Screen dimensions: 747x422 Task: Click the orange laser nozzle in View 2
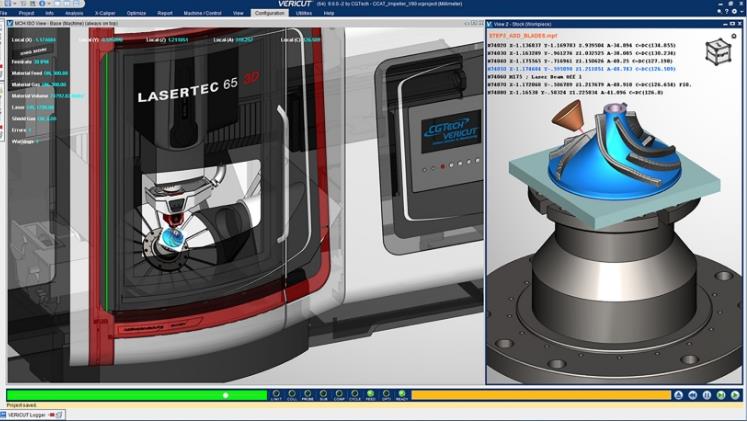point(567,115)
